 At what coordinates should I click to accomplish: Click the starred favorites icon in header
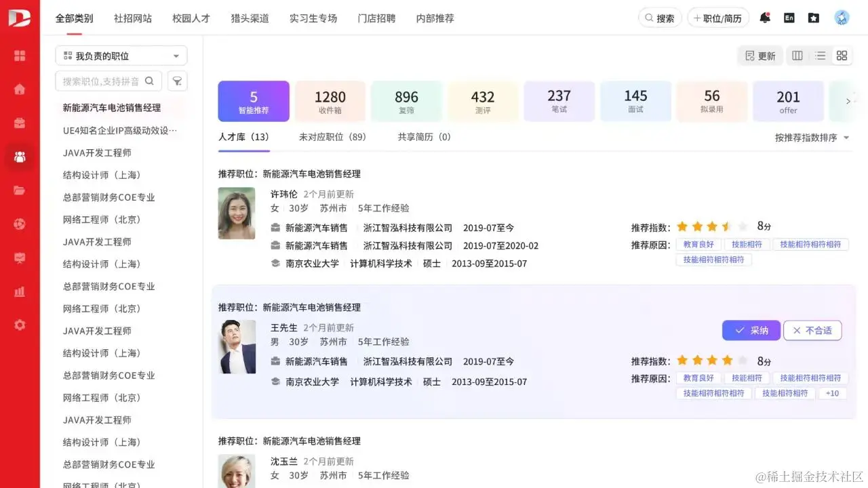813,18
